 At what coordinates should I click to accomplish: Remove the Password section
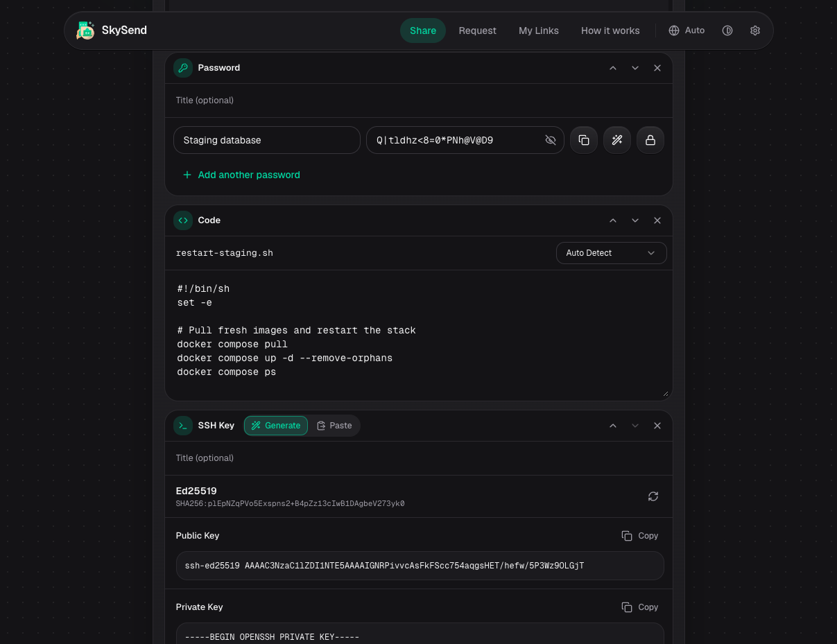pos(657,68)
